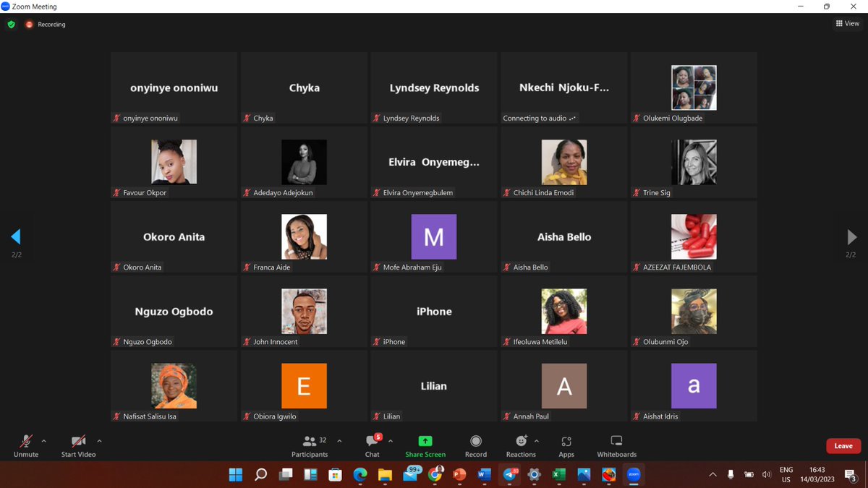
Task: Leave the meeting
Action: (x=843, y=446)
